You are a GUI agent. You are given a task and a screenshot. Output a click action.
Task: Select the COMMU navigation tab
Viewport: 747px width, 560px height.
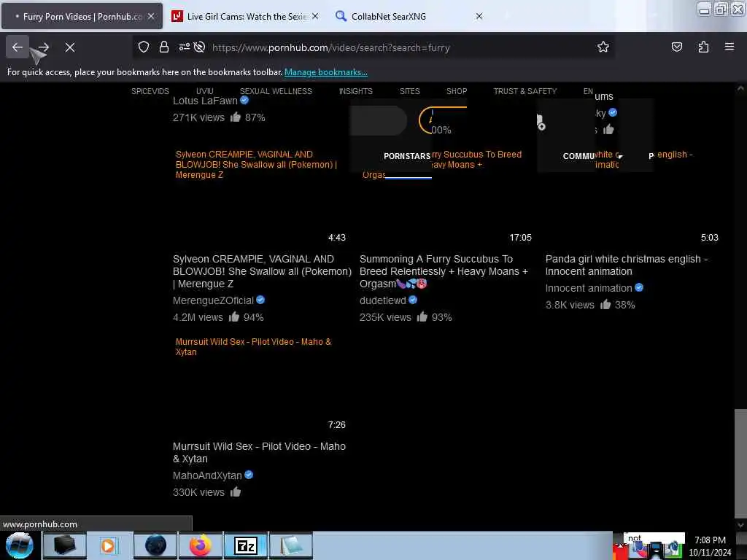[x=578, y=156]
